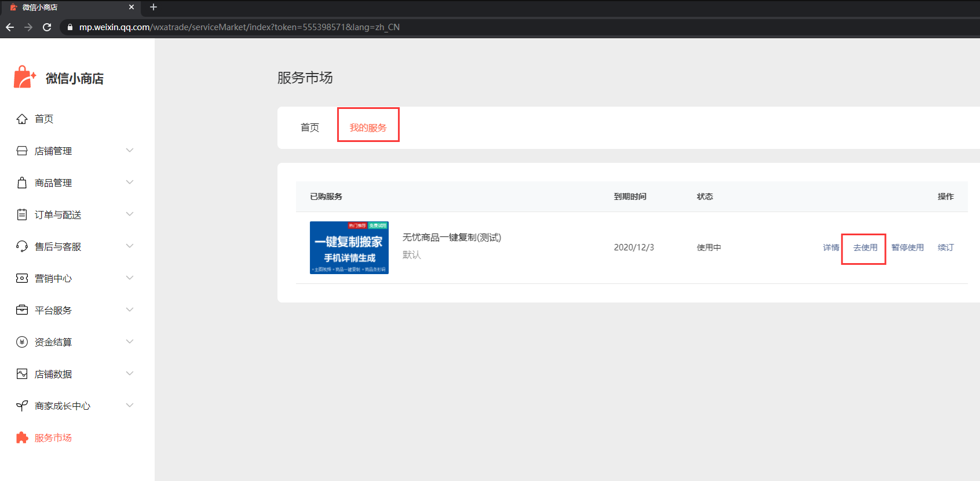Expand the 店铺数据 chevron
980x481 pixels.
click(x=130, y=374)
